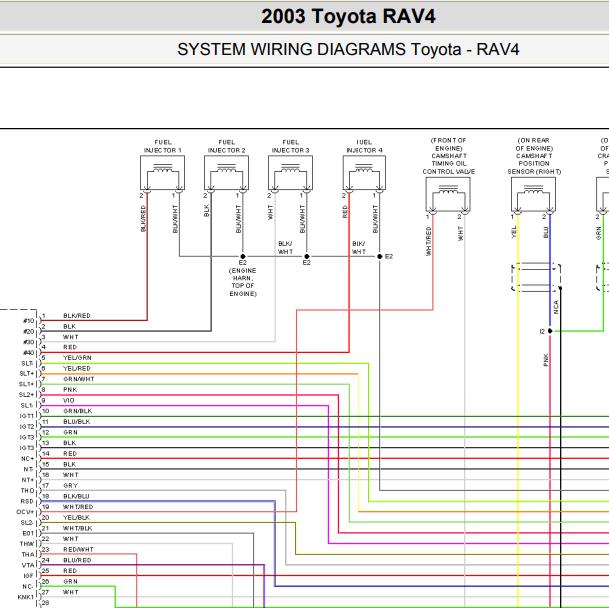Click the 'VIO' wire label at pin 9

click(x=68, y=401)
